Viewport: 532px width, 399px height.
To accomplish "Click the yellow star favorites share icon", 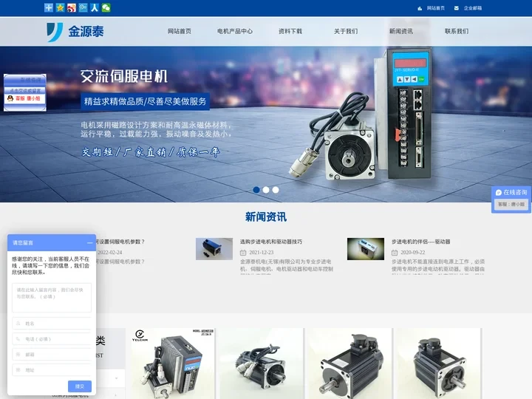I will click(61, 7).
